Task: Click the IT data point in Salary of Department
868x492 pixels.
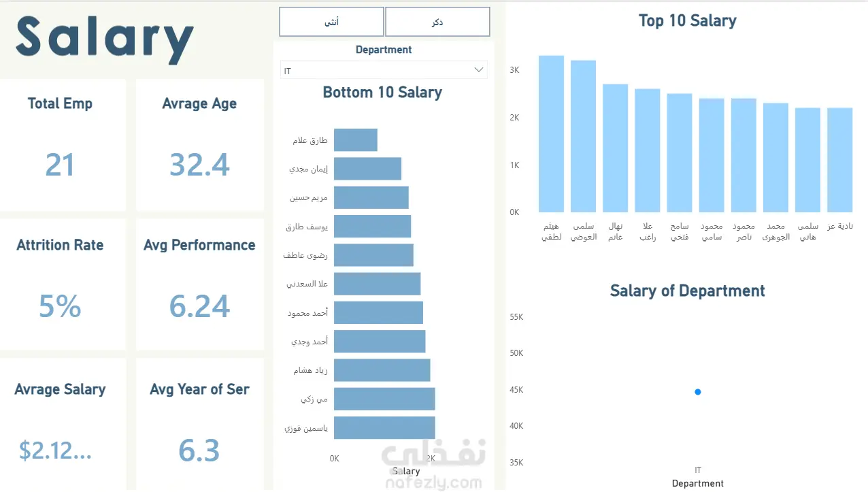Action: tap(698, 392)
